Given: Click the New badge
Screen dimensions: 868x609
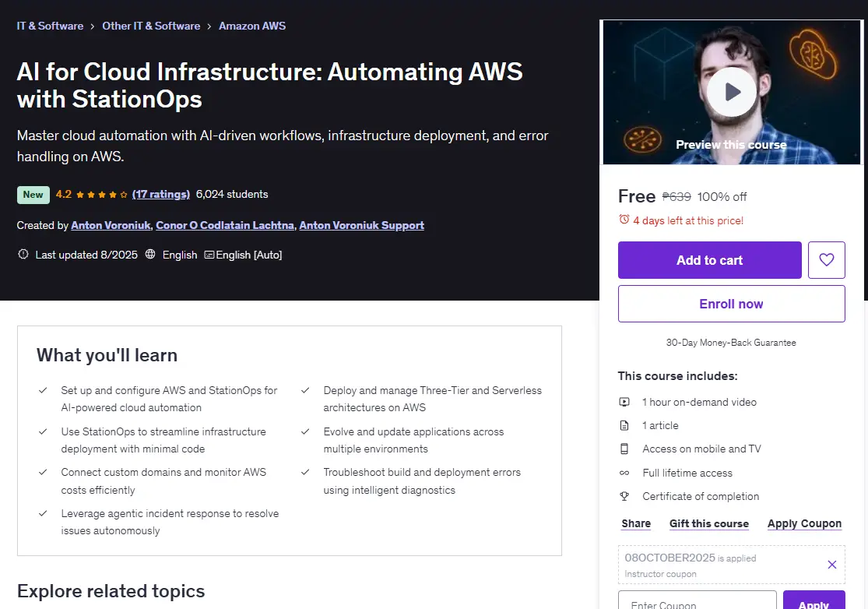Looking at the screenshot, I should click(x=33, y=195).
